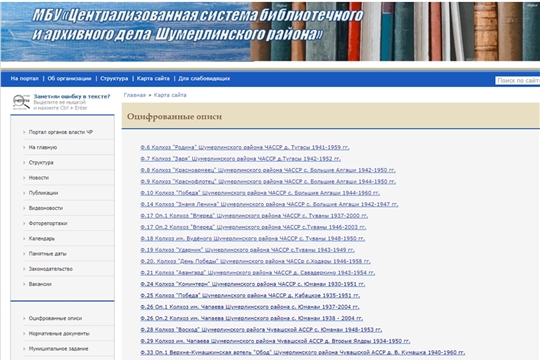Open 'Портал органов власти ЧР' sidebar item
The image size is (540, 360).
tap(61, 132)
